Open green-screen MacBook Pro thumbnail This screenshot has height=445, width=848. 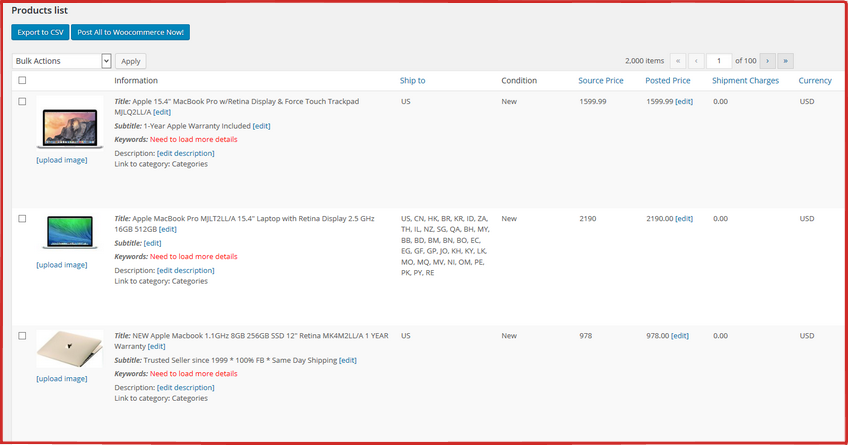tap(70, 232)
